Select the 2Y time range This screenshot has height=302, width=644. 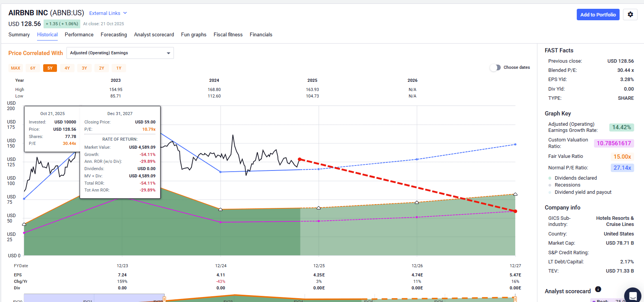point(102,68)
